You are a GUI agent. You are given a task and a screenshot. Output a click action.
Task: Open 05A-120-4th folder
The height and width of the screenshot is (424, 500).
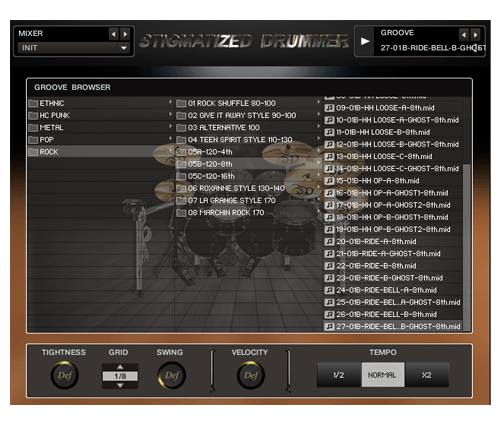pyautogui.click(x=249, y=152)
